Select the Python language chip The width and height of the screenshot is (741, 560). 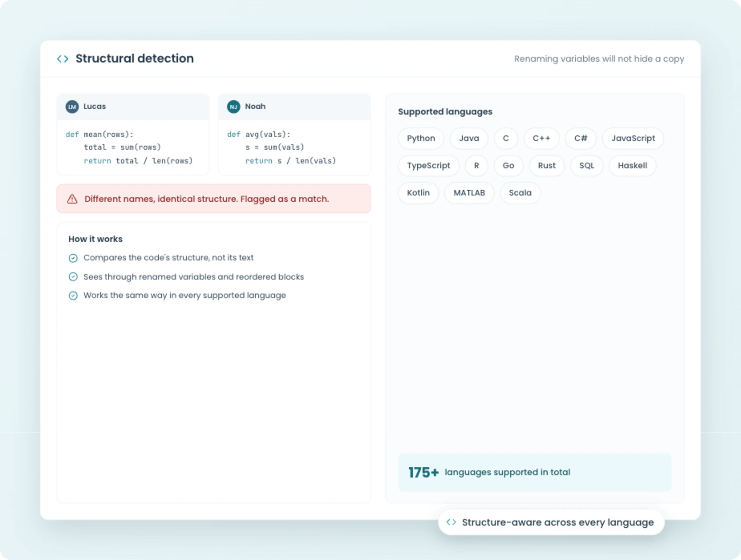pyautogui.click(x=421, y=139)
